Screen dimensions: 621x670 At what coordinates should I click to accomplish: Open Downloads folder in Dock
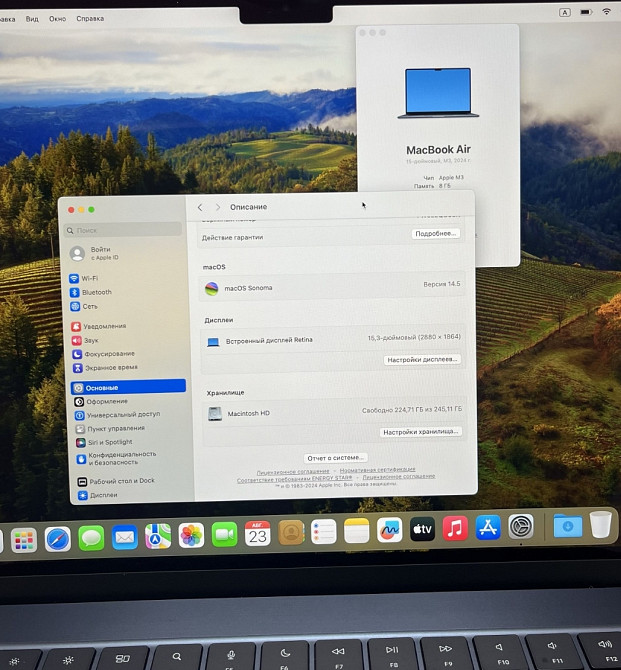[x=568, y=525]
